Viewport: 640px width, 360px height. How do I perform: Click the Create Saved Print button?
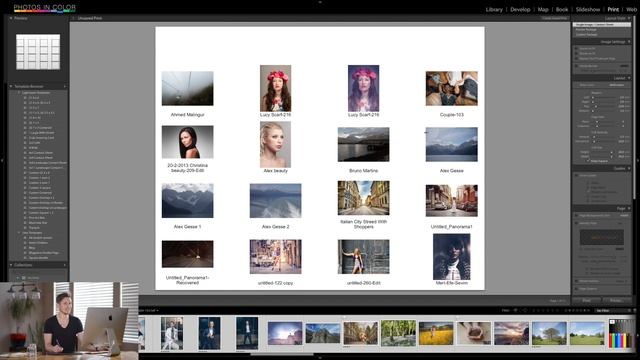[x=554, y=18]
